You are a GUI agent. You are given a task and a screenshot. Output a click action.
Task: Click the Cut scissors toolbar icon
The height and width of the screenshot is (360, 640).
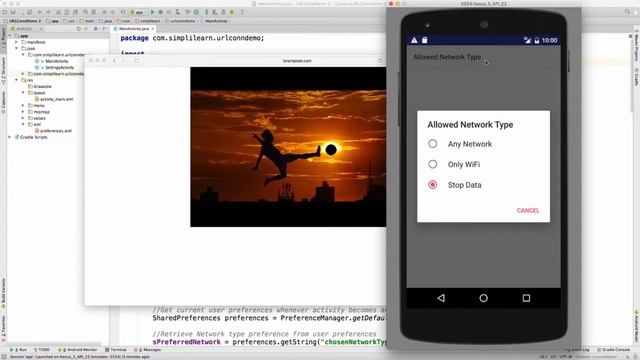point(58,12)
